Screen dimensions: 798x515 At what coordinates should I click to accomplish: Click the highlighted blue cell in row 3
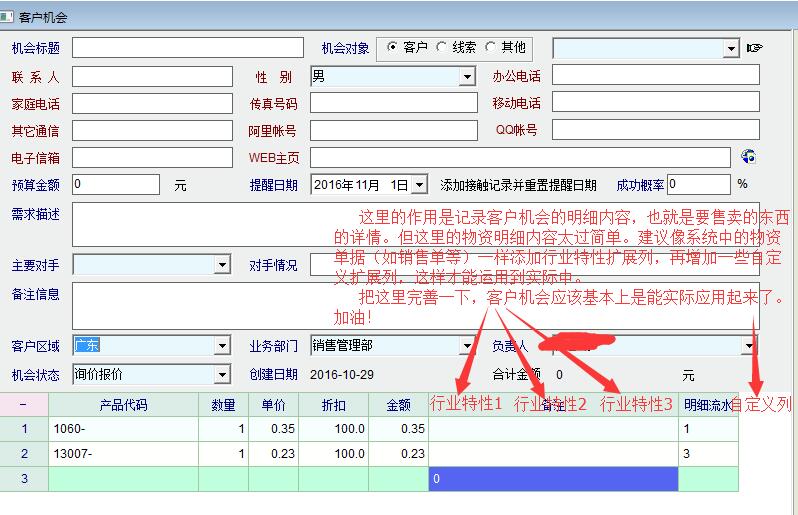(552, 479)
